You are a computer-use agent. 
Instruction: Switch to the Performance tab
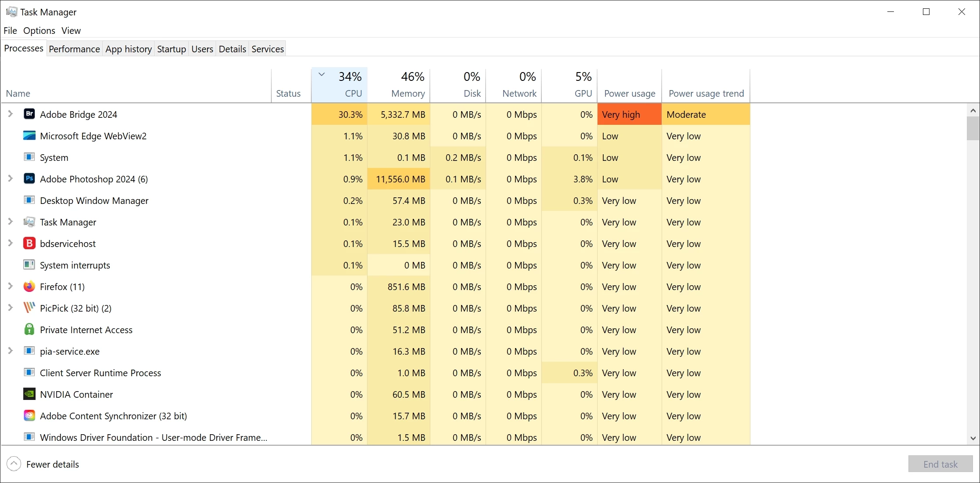(74, 49)
